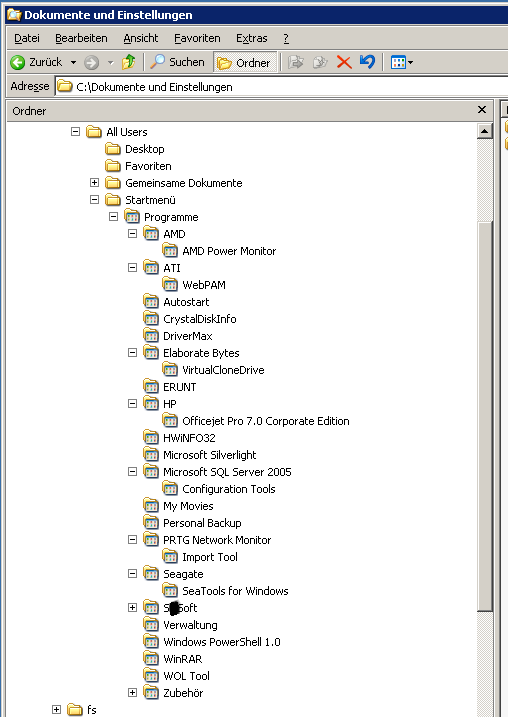The image size is (508, 717).
Task: Select the WebPAM folder icon
Action: click(x=170, y=284)
